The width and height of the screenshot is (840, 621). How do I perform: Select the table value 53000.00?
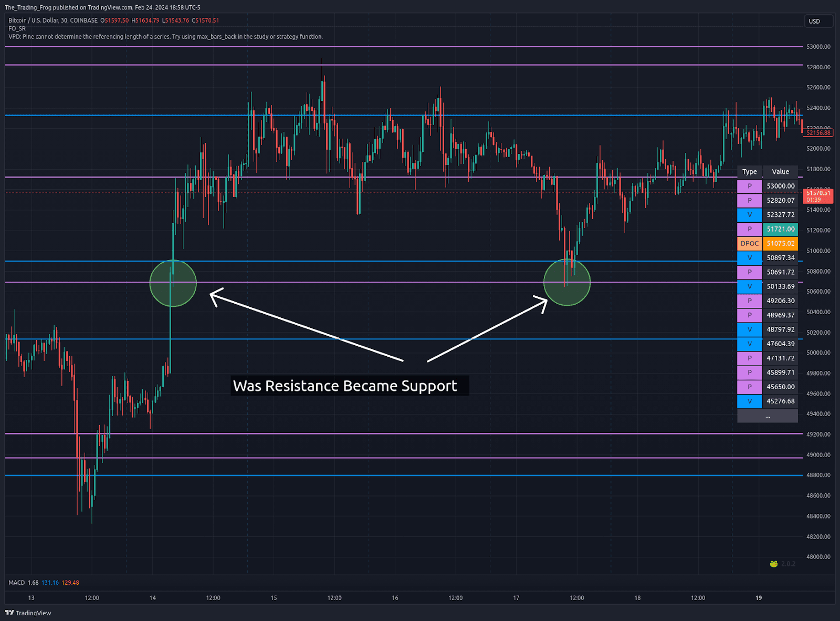point(780,186)
